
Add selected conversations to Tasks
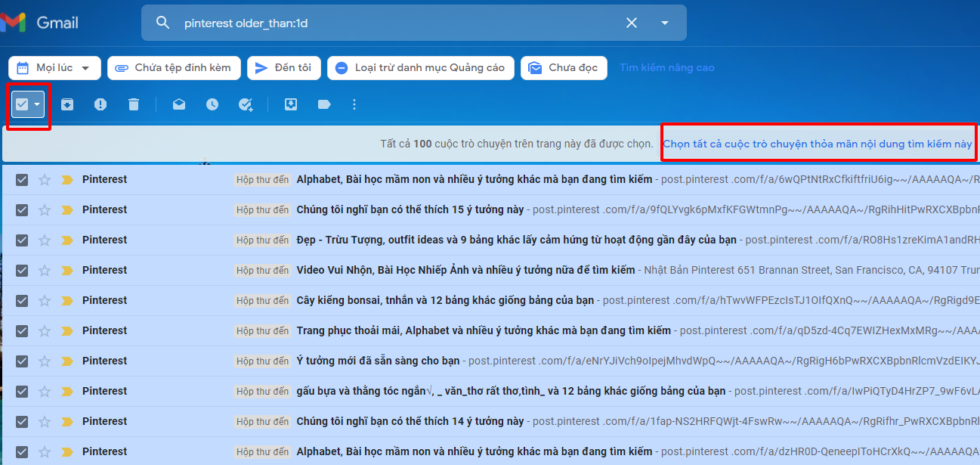click(246, 104)
